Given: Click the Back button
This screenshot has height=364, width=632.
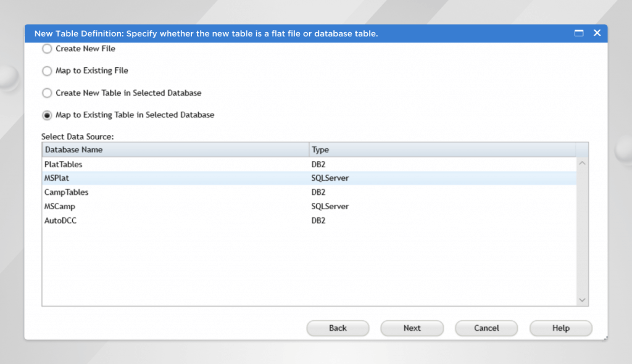Looking at the screenshot, I should point(338,328).
